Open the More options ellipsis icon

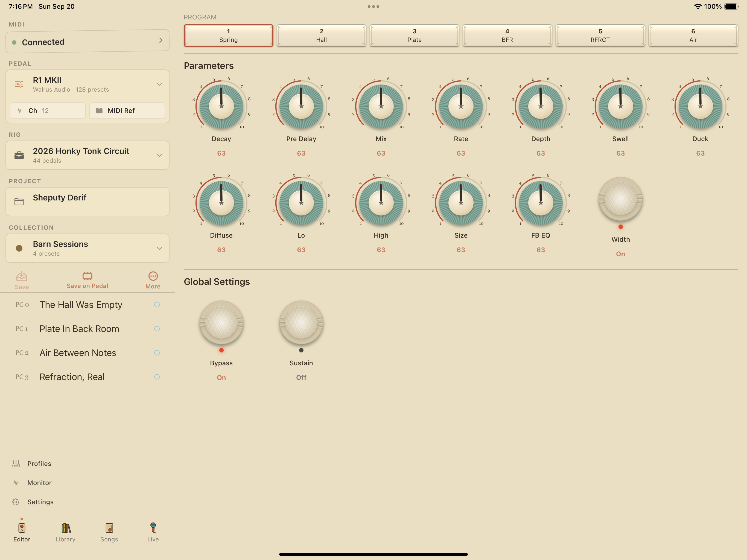[x=153, y=276]
